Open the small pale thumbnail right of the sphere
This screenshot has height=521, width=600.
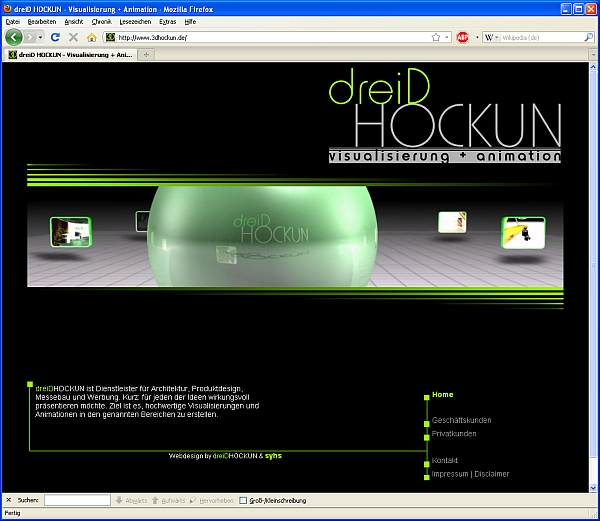pyautogui.click(x=452, y=222)
